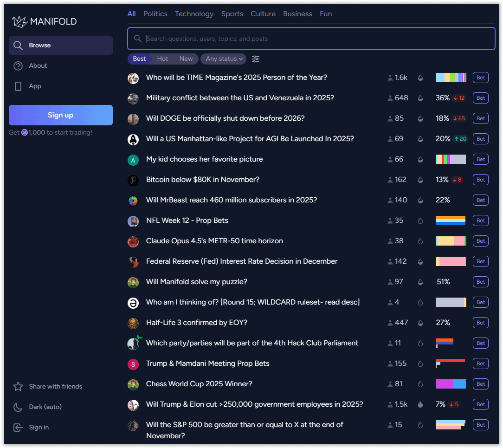Bet on Bitcoin below $80K market
This screenshot has height=448, width=503.
pyautogui.click(x=481, y=180)
